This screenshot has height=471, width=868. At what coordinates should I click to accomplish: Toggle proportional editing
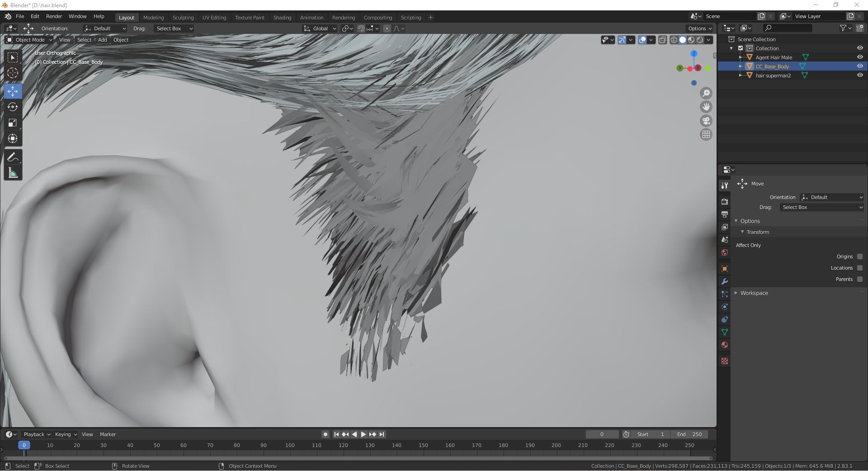tap(387, 29)
